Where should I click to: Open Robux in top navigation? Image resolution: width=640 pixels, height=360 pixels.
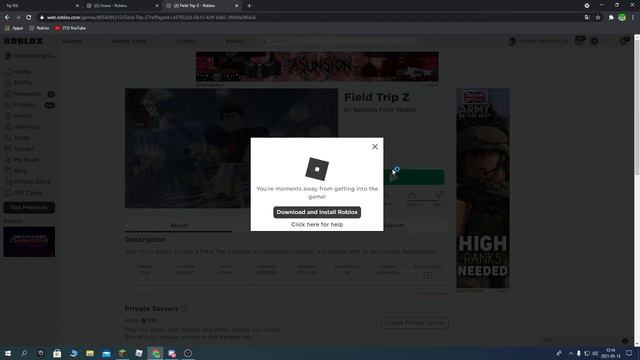pos(234,41)
